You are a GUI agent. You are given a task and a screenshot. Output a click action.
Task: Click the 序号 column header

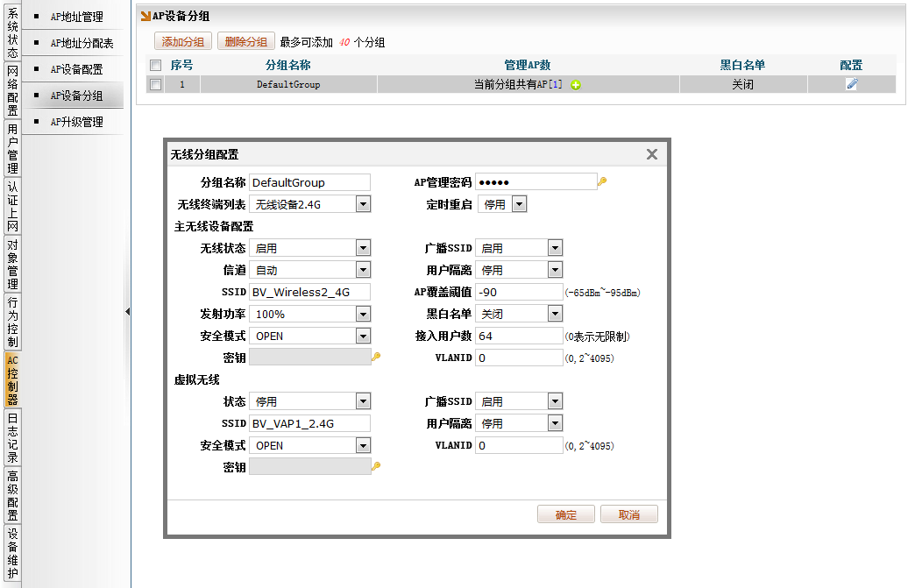pyautogui.click(x=181, y=66)
